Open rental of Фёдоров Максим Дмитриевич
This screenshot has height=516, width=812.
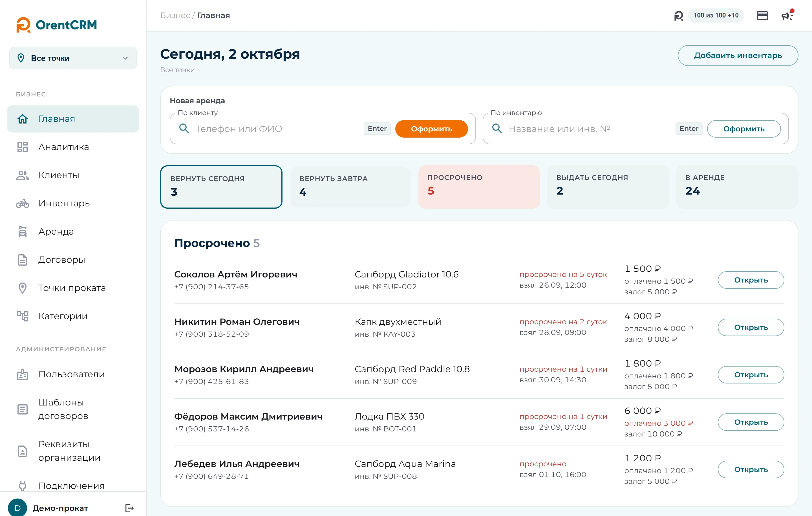(x=751, y=422)
